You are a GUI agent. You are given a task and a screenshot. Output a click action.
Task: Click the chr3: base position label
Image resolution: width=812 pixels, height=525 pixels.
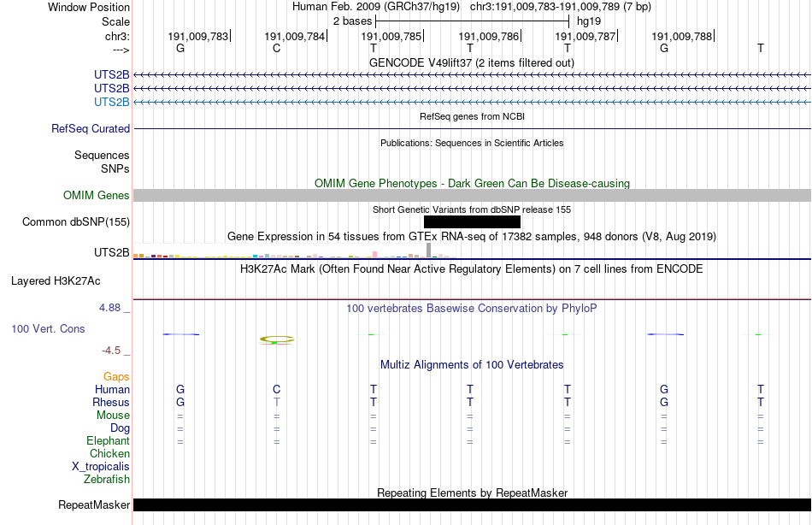click(117, 36)
